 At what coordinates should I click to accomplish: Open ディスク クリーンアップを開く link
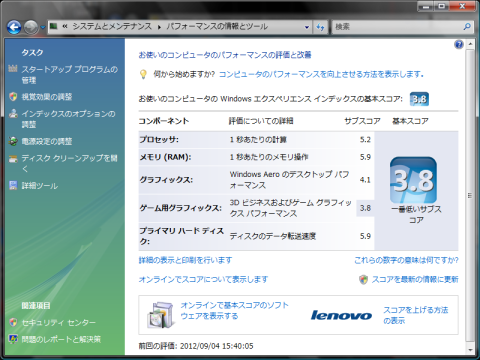point(69,163)
